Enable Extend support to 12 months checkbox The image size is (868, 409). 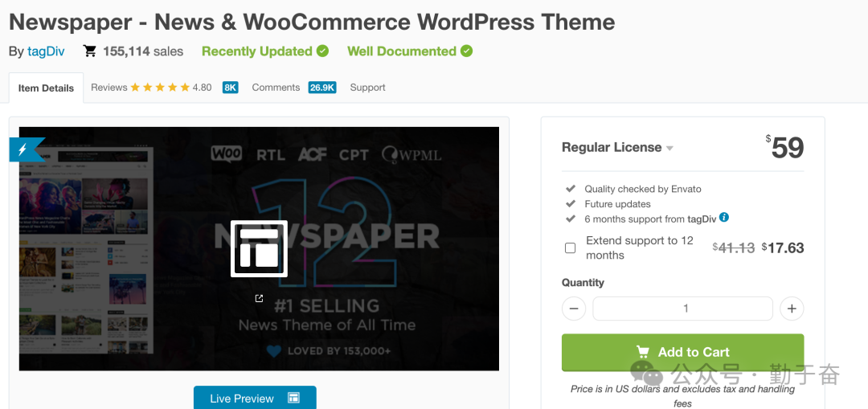pyautogui.click(x=570, y=248)
